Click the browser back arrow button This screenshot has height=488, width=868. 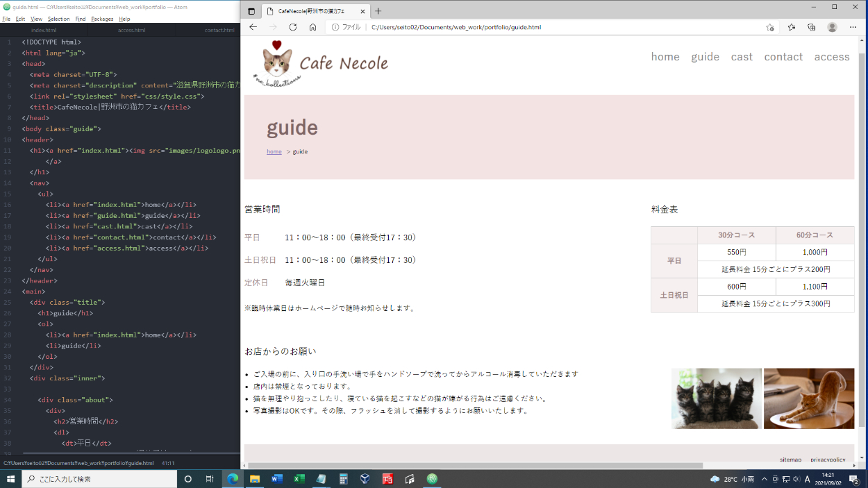[253, 27]
